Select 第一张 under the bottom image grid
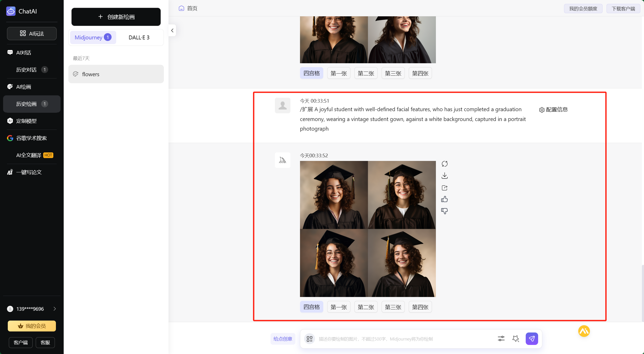 coord(339,307)
